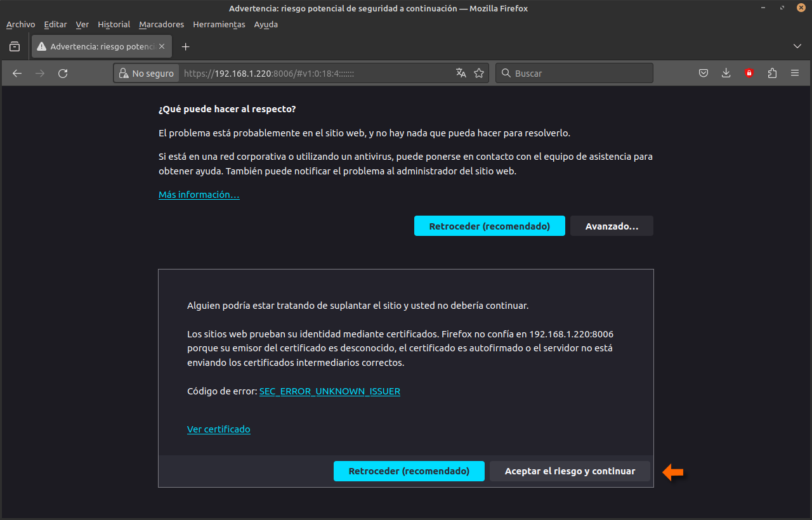Click upper Retroceder (recomendado) button
Viewport: 812px width, 520px height.
coord(489,226)
